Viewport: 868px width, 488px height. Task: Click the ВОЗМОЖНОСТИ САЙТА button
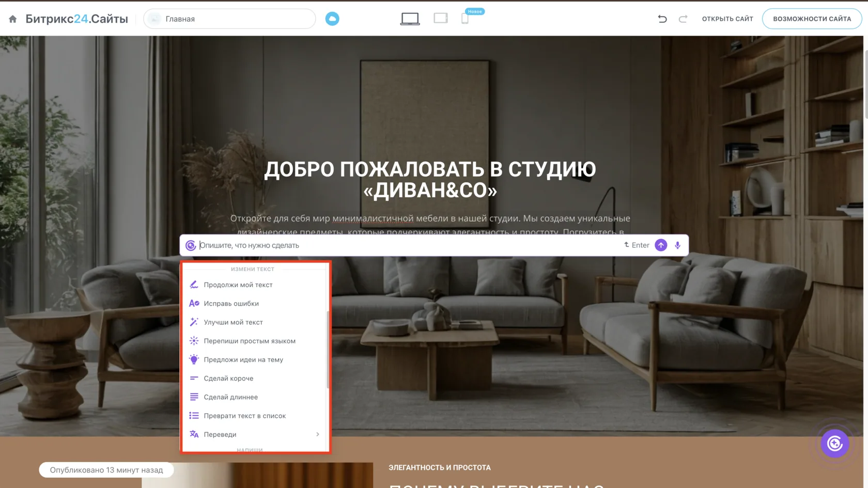click(x=812, y=19)
